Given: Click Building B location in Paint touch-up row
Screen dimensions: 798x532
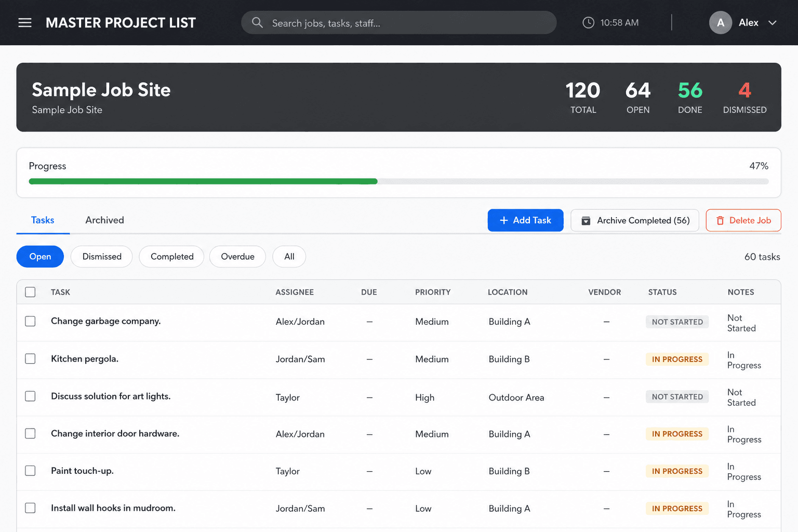Looking at the screenshot, I should coord(509,471).
